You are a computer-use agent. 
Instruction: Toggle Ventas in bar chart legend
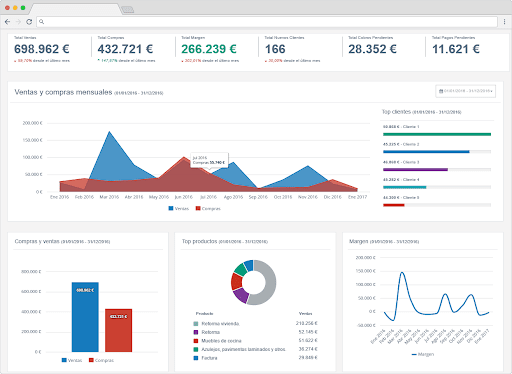[x=72, y=360]
